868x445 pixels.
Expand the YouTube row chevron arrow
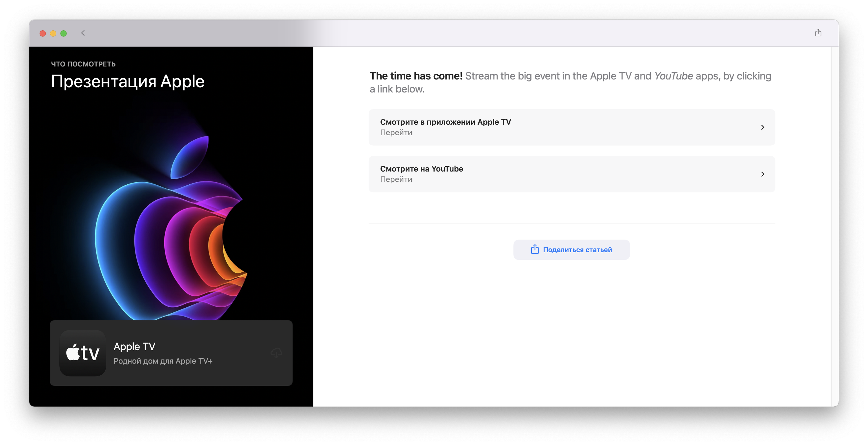coord(762,174)
